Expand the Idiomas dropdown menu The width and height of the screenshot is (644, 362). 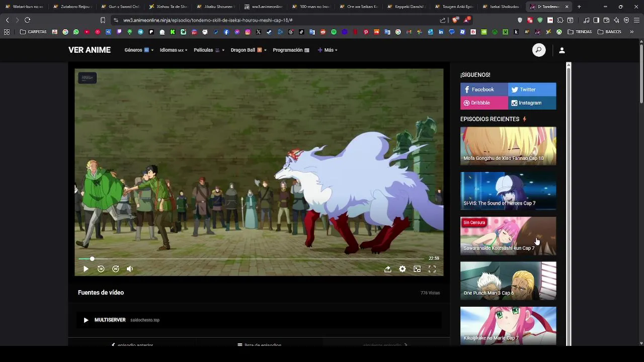click(174, 50)
